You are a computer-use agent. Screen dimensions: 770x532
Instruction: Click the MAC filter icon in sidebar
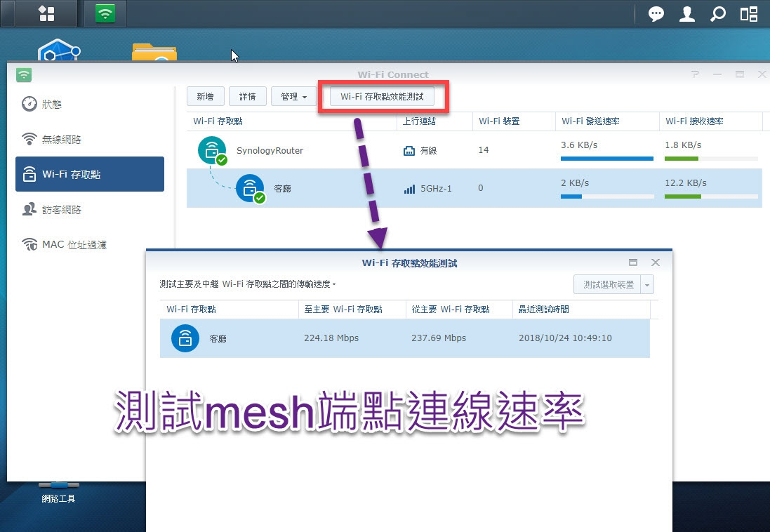pos(29,244)
